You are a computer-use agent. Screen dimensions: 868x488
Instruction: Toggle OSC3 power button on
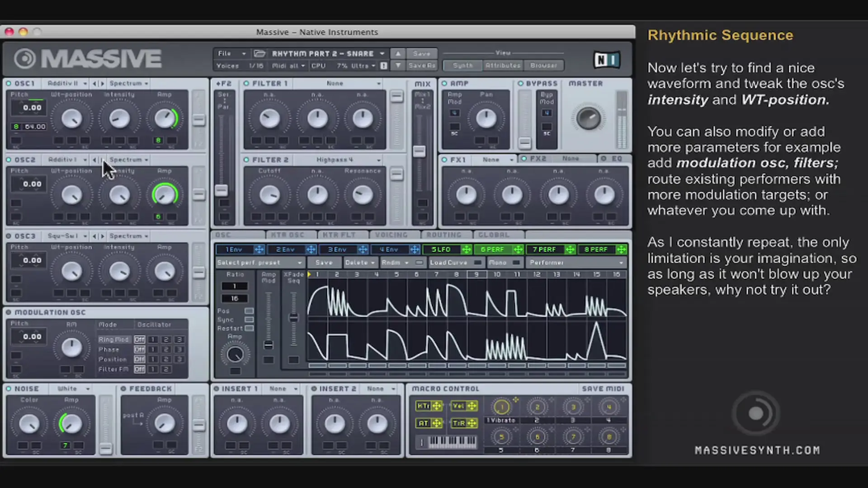pyautogui.click(x=9, y=236)
